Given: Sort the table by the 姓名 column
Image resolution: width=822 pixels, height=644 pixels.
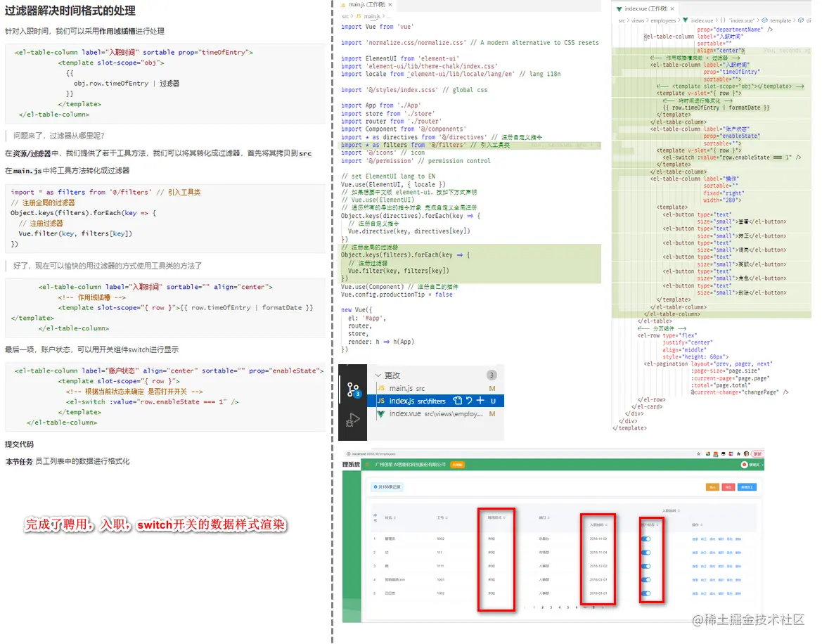Looking at the screenshot, I should pyautogui.click(x=390, y=517).
